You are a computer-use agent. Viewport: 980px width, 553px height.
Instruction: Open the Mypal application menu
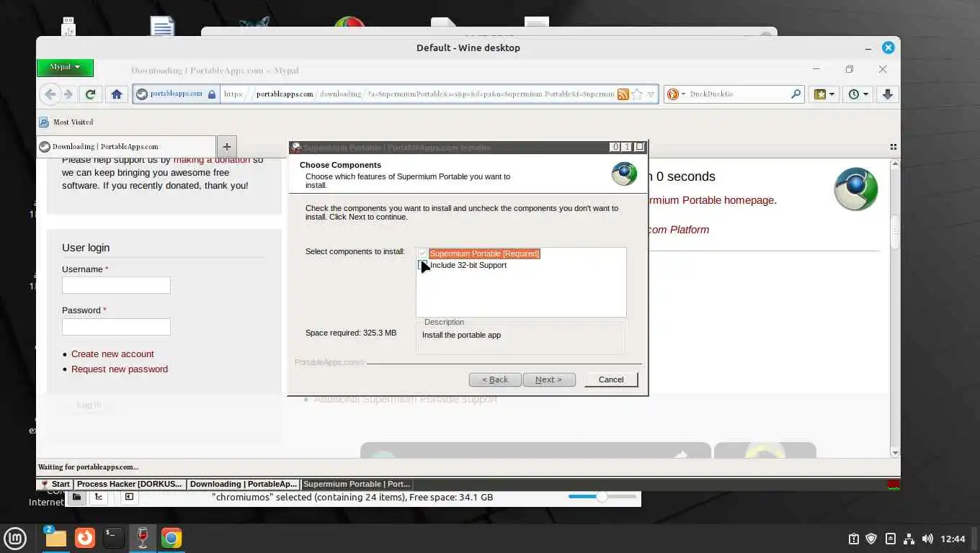[65, 67]
